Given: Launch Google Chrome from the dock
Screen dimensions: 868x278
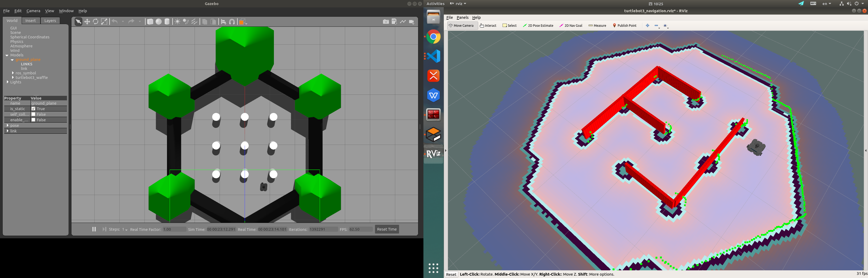Looking at the screenshot, I should click(x=433, y=37).
